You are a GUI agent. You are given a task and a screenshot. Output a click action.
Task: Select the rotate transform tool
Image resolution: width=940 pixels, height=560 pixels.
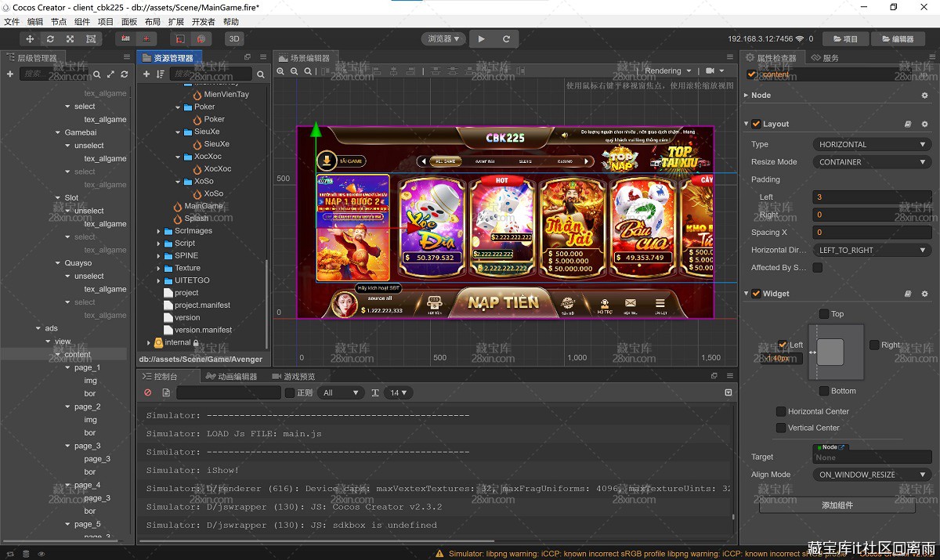click(x=51, y=38)
